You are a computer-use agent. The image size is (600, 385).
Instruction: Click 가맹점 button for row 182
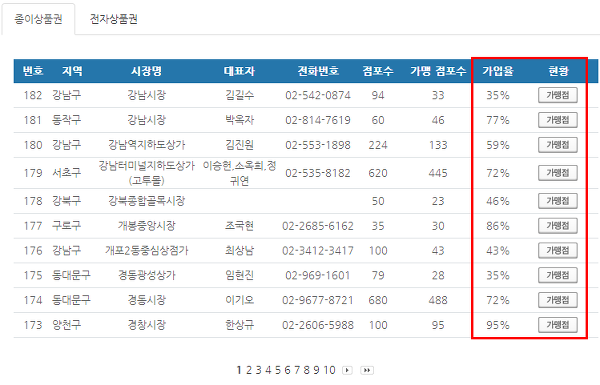558,95
